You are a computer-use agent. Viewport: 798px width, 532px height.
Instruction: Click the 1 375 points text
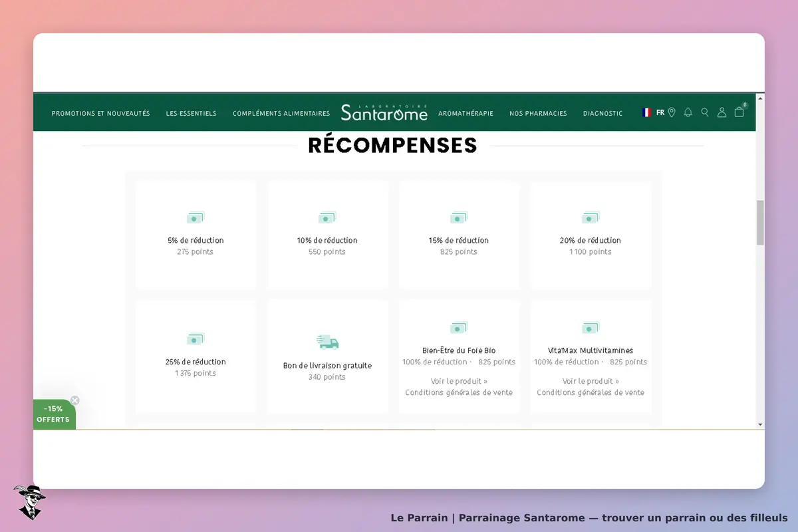click(196, 374)
